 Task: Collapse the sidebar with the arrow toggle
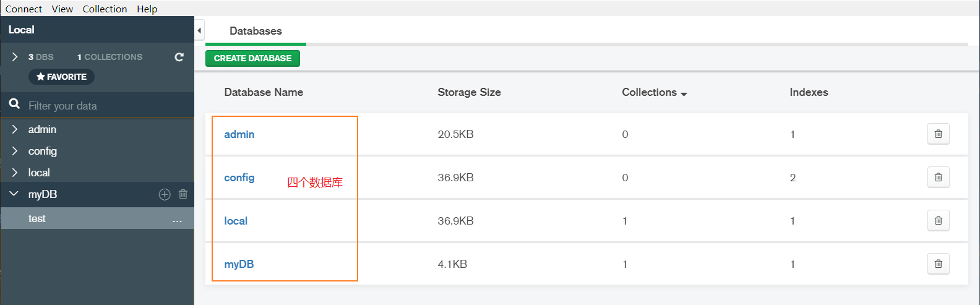point(199,30)
